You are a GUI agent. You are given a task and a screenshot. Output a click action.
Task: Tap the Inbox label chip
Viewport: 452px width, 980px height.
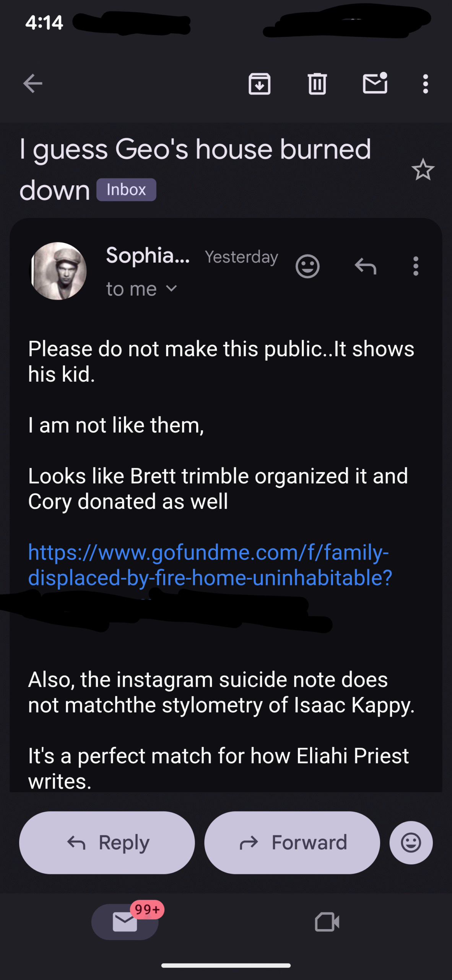(126, 190)
